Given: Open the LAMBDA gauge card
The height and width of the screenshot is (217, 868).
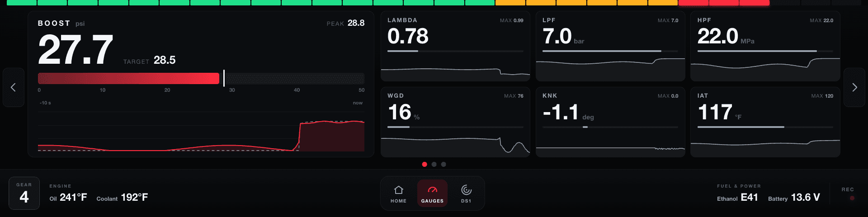Looking at the screenshot, I should tap(455, 46).
